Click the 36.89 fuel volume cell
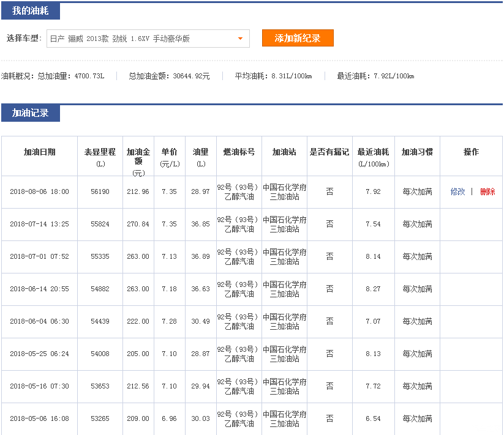 point(200,256)
